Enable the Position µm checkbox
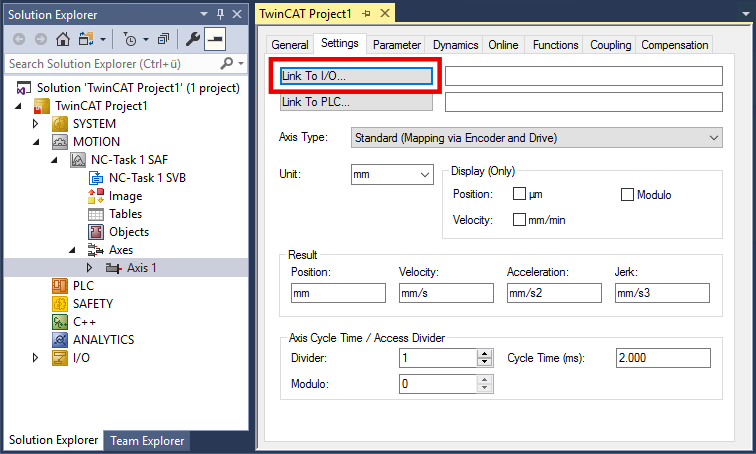The image size is (756, 454). point(519,194)
